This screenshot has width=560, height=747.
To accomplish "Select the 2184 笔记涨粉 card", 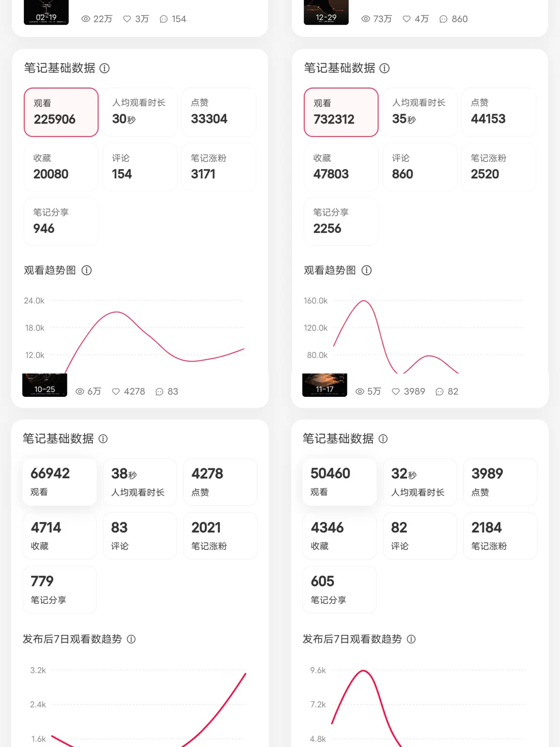I will click(x=500, y=536).
